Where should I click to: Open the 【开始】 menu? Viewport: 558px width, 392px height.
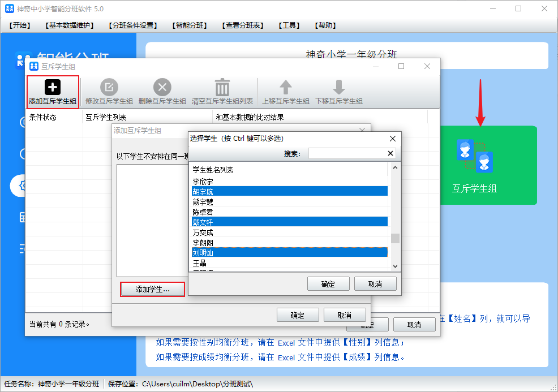(20, 25)
